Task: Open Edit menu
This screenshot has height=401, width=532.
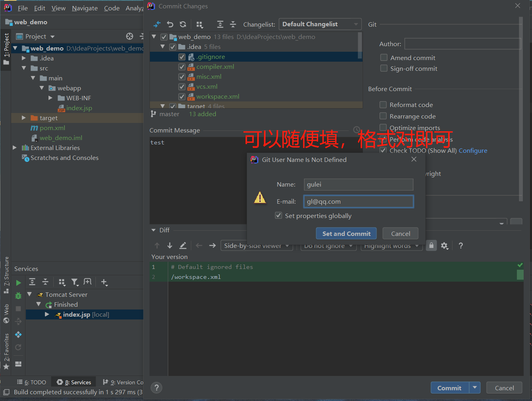Action: pos(39,8)
